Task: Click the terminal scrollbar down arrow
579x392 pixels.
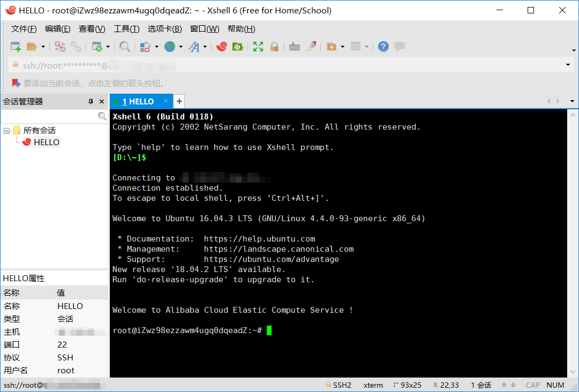Action: coord(573,372)
